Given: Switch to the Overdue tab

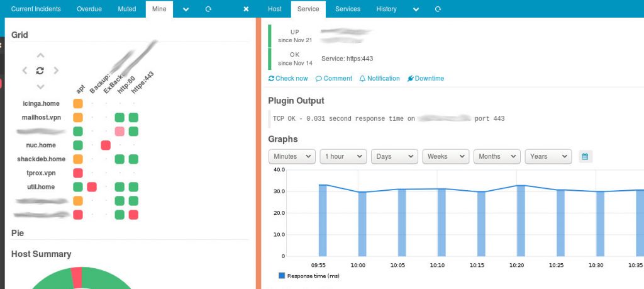Looking at the screenshot, I should pos(89,9).
